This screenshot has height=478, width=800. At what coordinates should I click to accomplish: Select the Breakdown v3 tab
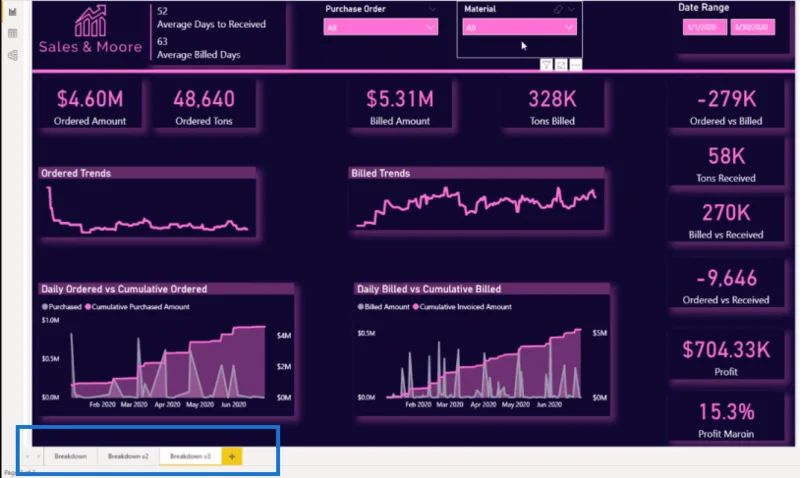(190, 457)
